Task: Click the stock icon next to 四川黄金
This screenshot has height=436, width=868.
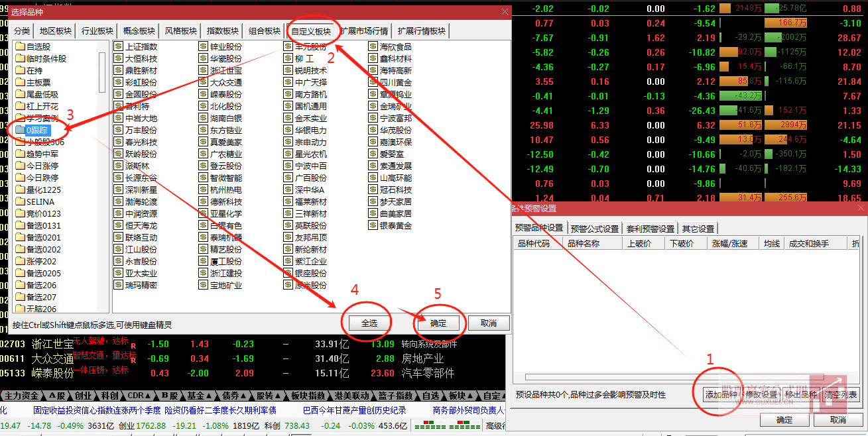Action: pyautogui.click(x=372, y=82)
